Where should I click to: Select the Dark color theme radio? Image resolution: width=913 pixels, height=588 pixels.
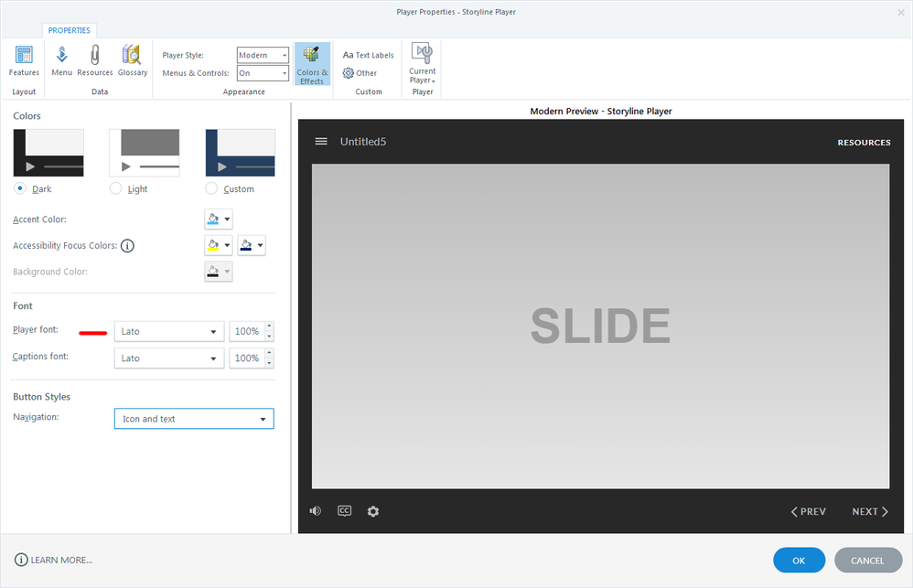20,188
